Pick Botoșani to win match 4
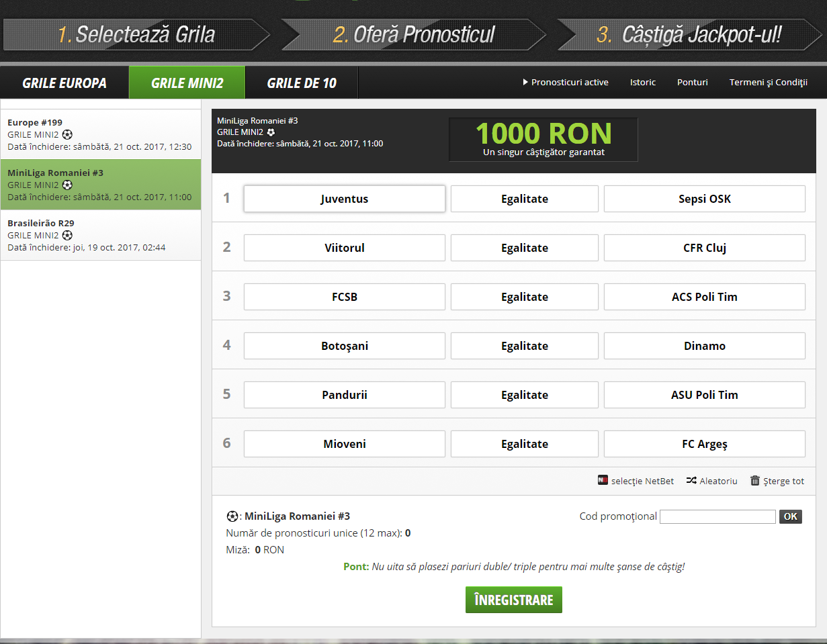 [x=345, y=346]
